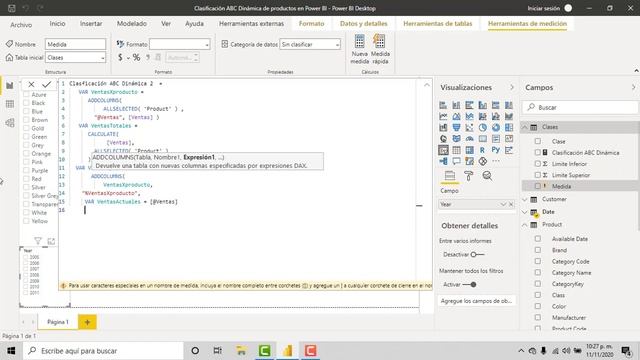
Task: Collapse the formula bar chevron
Action: [x=427, y=85]
